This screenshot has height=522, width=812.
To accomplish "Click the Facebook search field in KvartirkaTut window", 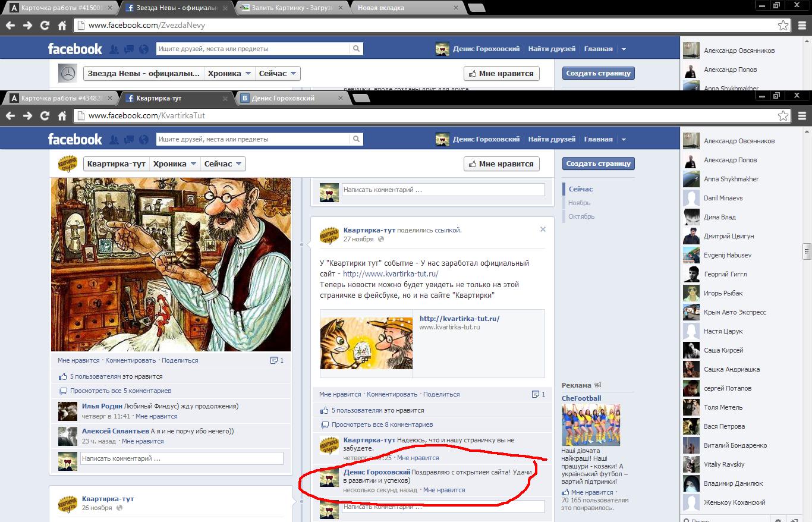I will tap(253, 139).
